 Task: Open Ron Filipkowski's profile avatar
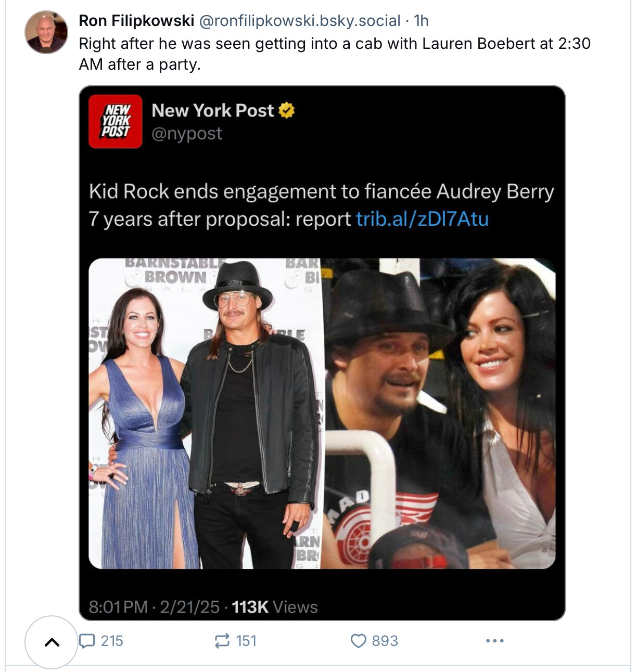pos(46,32)
